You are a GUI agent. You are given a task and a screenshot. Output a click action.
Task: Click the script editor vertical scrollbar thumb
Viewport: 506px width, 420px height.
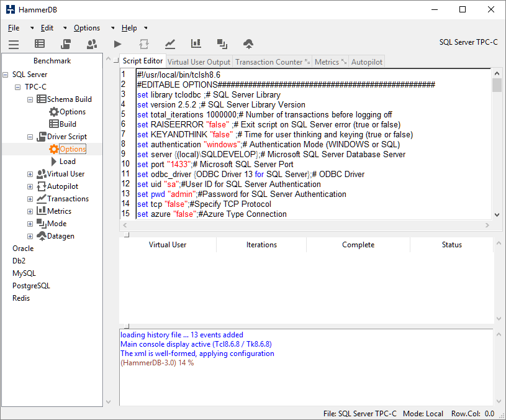pyautogui.click(x=497, y=85)
